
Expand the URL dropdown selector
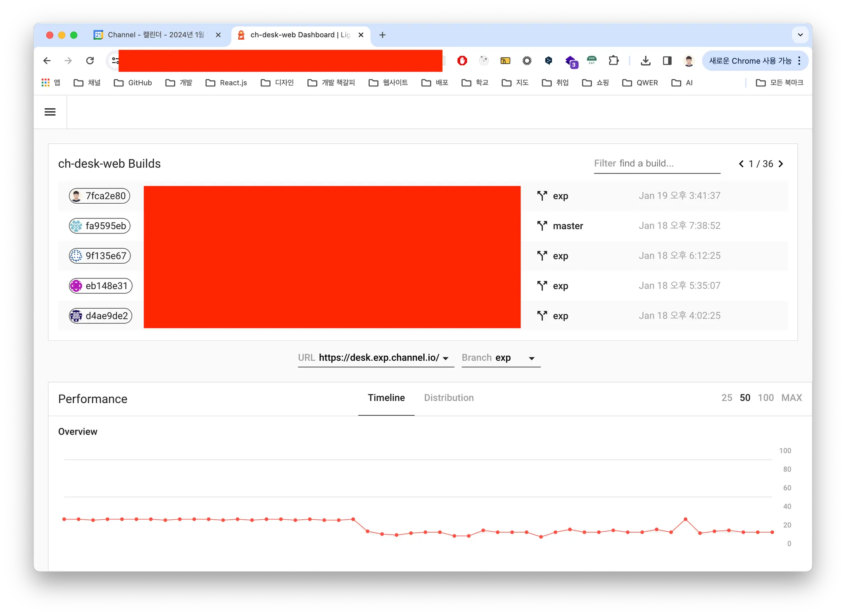tap(445, 358)
